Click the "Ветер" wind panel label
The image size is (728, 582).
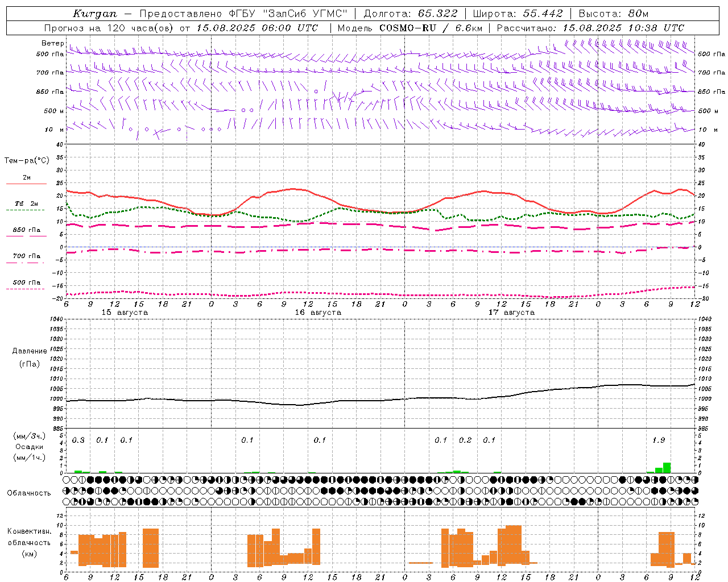pyautogui.click(x=52, y=43)
